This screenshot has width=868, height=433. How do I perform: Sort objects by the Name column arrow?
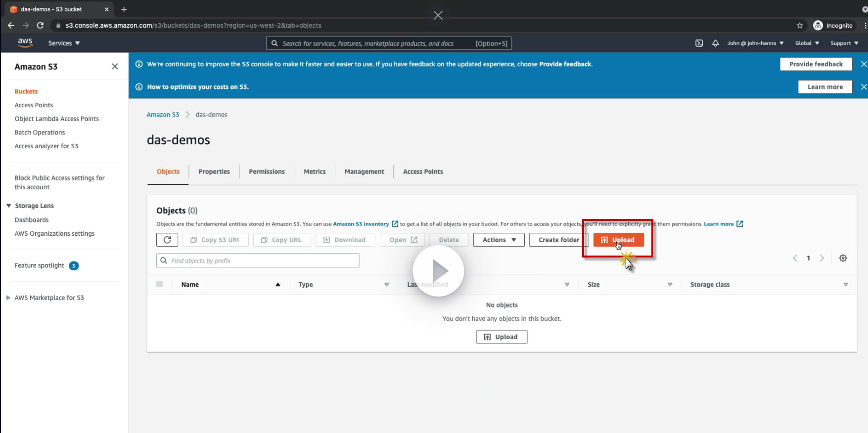277,284
